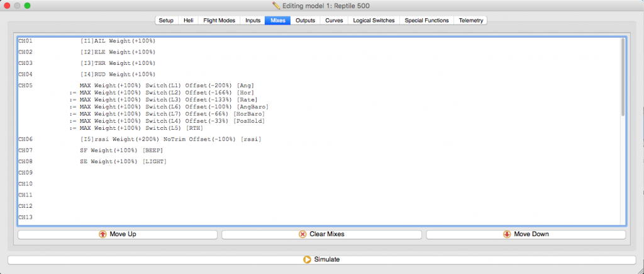This screenshot has height=274, width=644.
Task: Click the Clear Mixes red X icon
Action: 303,234
